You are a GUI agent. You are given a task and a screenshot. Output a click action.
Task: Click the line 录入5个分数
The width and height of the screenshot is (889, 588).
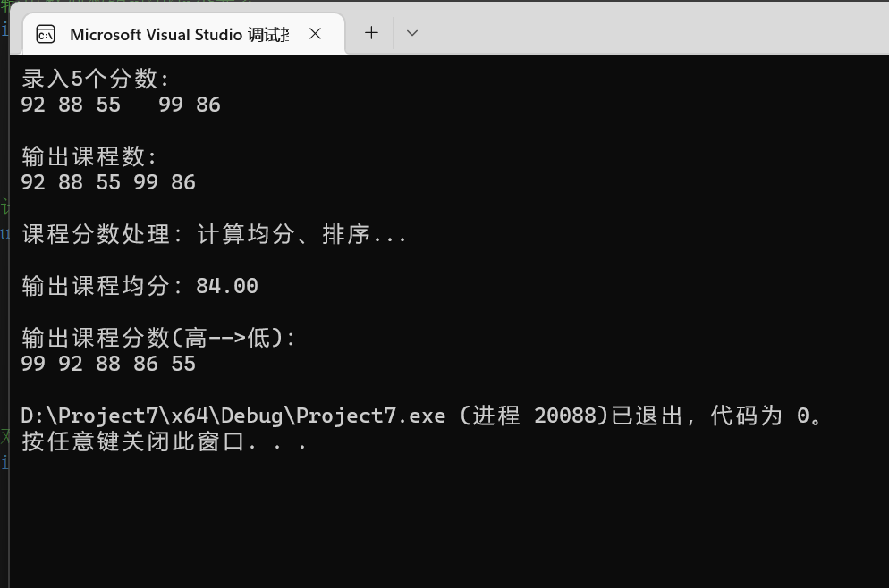95,79
